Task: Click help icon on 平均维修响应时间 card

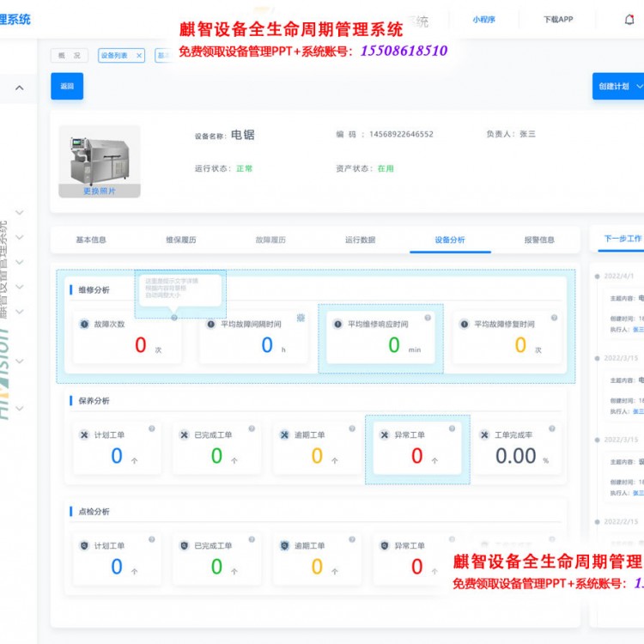Action: pos(428,318)
